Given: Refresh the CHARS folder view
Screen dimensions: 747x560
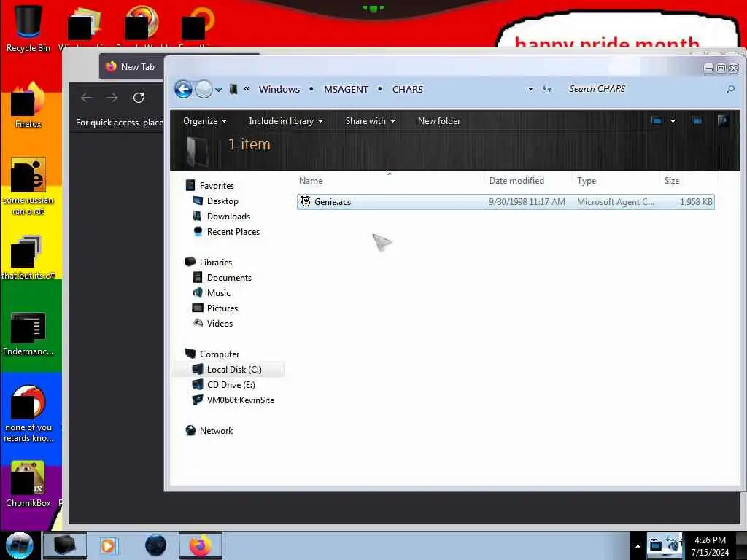Looking at the screenshot, I should [547, 89].
